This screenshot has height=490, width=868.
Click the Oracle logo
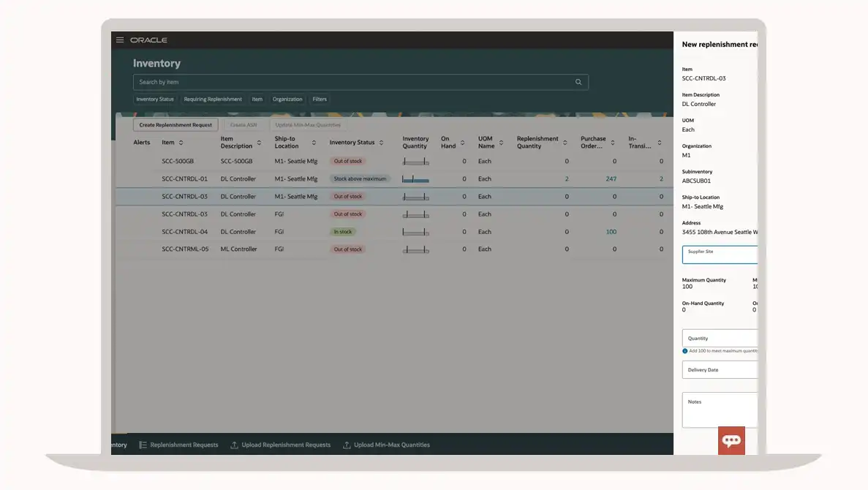pyautogui.click(x=148, y=40)
